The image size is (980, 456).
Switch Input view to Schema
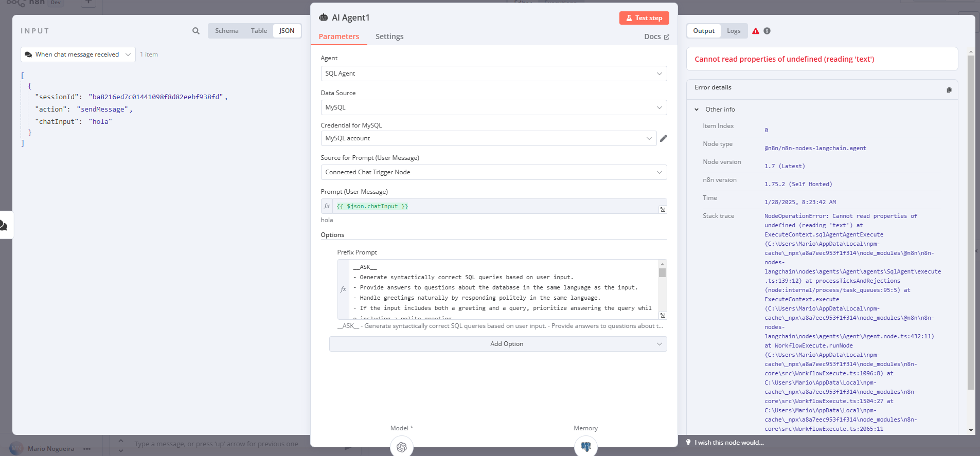226,31
